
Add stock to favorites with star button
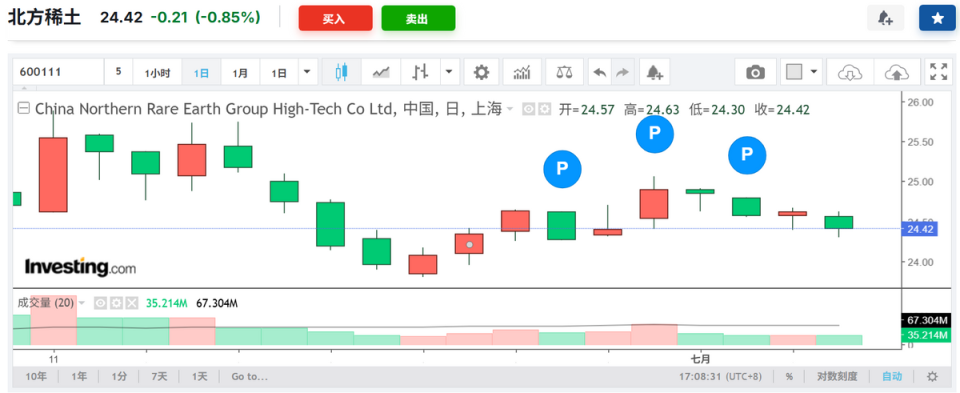(x=937, y=18)
